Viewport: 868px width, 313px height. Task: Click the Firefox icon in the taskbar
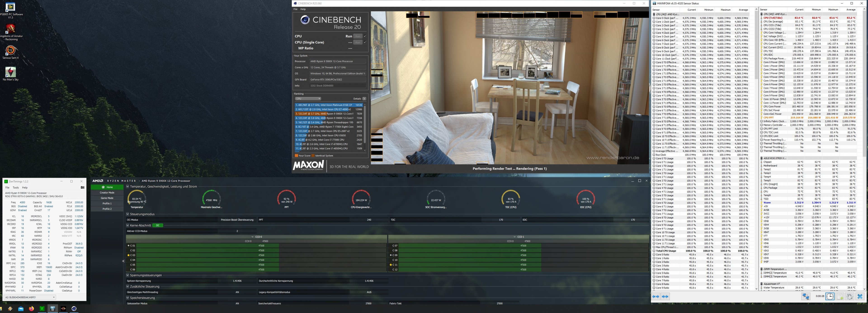click(x=31, y=308)
